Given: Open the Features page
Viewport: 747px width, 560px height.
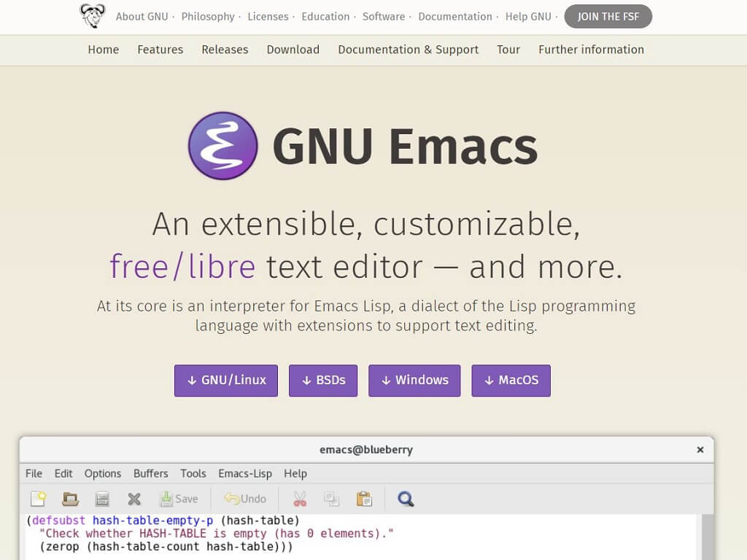Looking at the screenshot, I should pos(160,50).
